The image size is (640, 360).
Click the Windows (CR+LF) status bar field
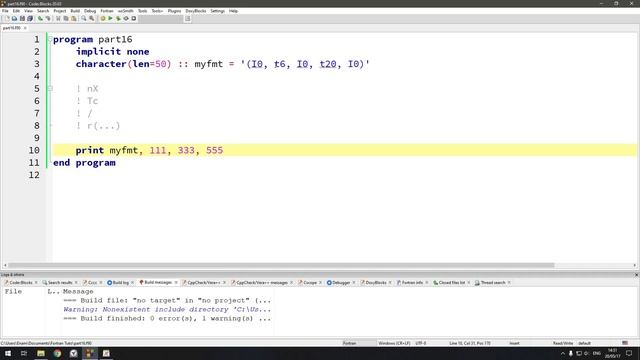[394, 343]
